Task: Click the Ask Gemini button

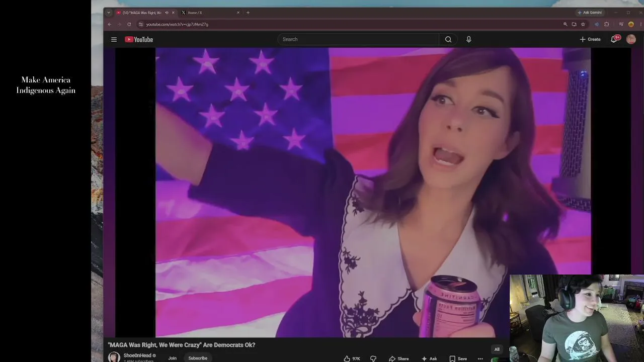Action: coord(590,13)
